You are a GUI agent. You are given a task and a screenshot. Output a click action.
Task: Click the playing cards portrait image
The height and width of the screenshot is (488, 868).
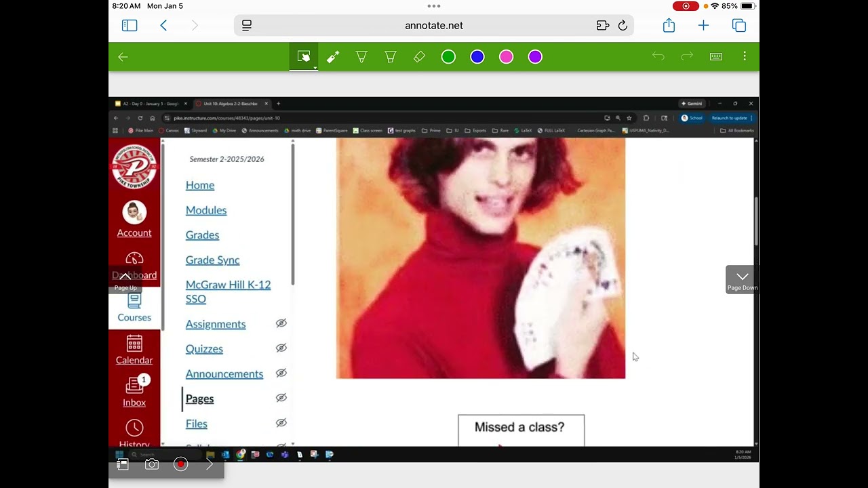pos(481,258)
